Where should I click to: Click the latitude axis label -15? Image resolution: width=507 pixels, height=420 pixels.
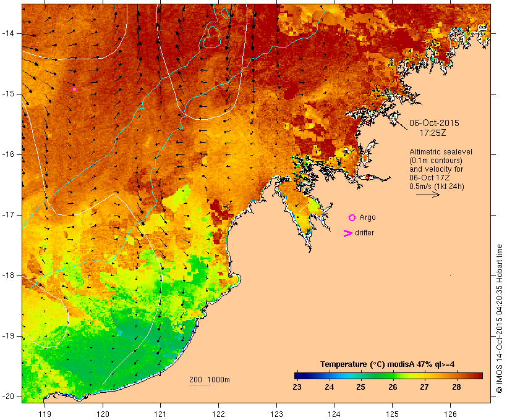[8, 94]
